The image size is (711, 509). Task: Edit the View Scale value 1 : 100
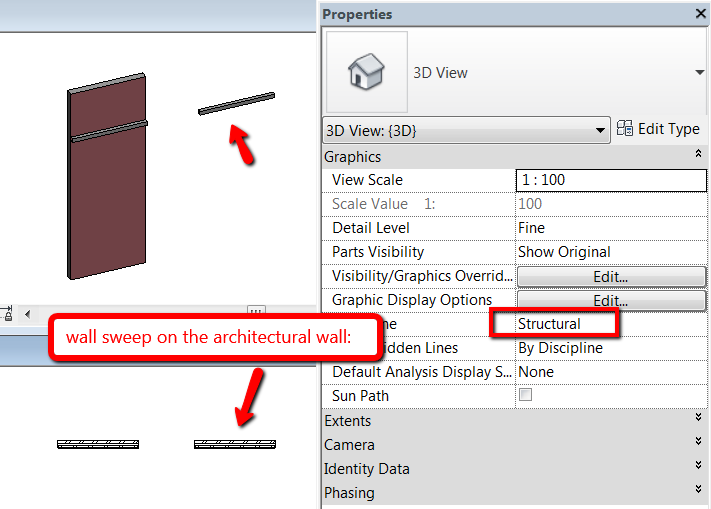pyautogui.click(x=611, y=180)
